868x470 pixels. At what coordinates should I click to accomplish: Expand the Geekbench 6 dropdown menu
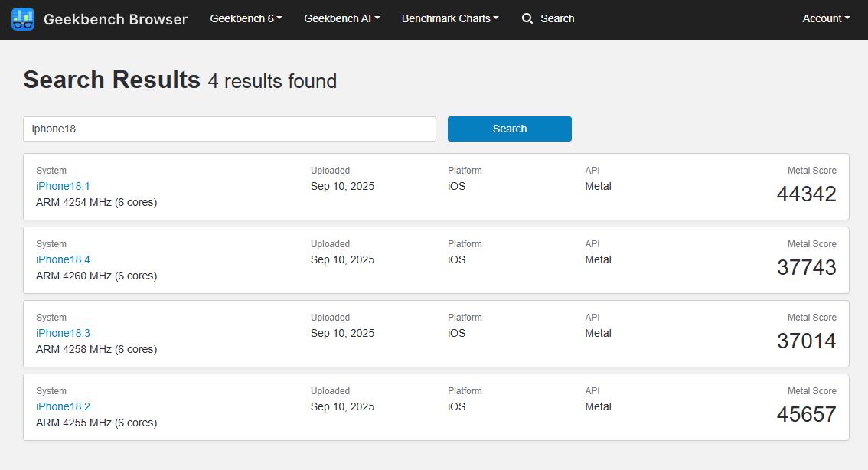[246, 18]
